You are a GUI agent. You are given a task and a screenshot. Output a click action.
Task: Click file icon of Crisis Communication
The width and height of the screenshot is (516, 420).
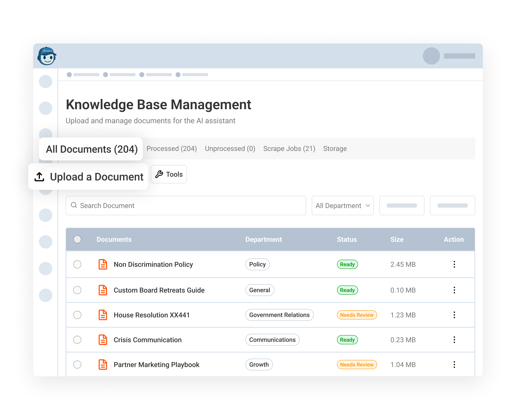[x=103, y=340]
